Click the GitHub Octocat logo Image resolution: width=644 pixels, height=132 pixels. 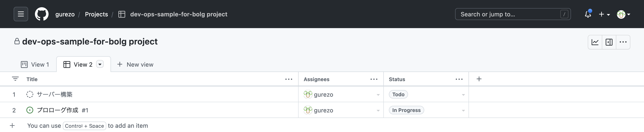(x=42, y=14)
